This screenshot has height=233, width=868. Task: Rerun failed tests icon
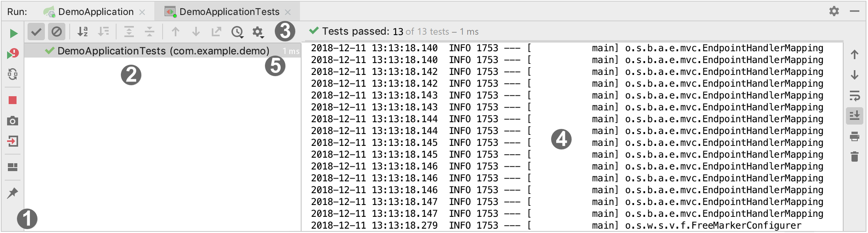[x=13, y=54]
